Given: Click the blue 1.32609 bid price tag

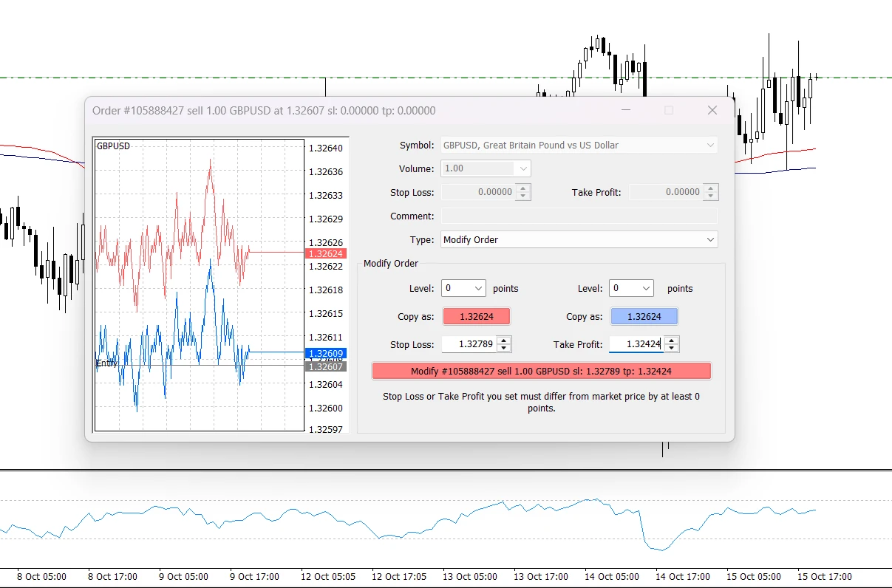Looking at the screenshot, I should pos(325,353).
